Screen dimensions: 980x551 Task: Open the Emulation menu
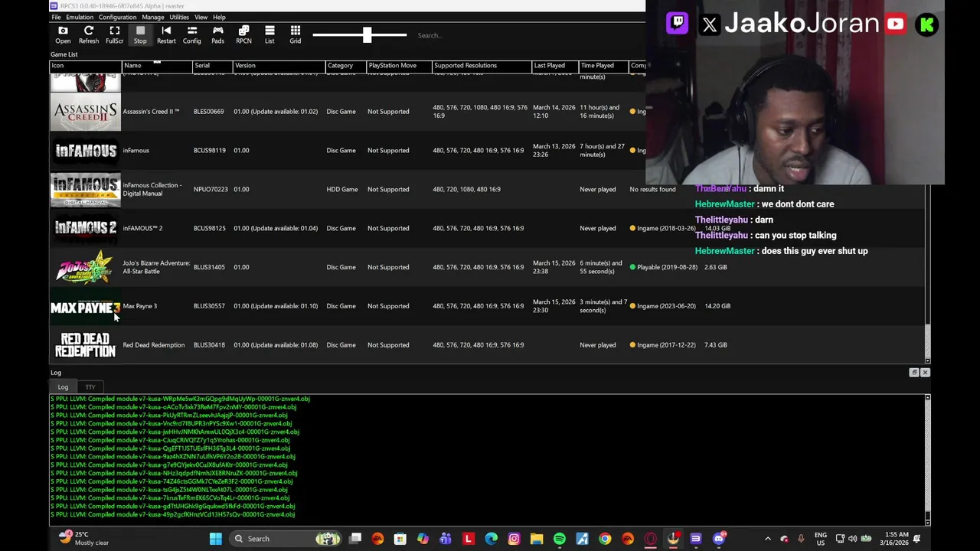(80, 17)
